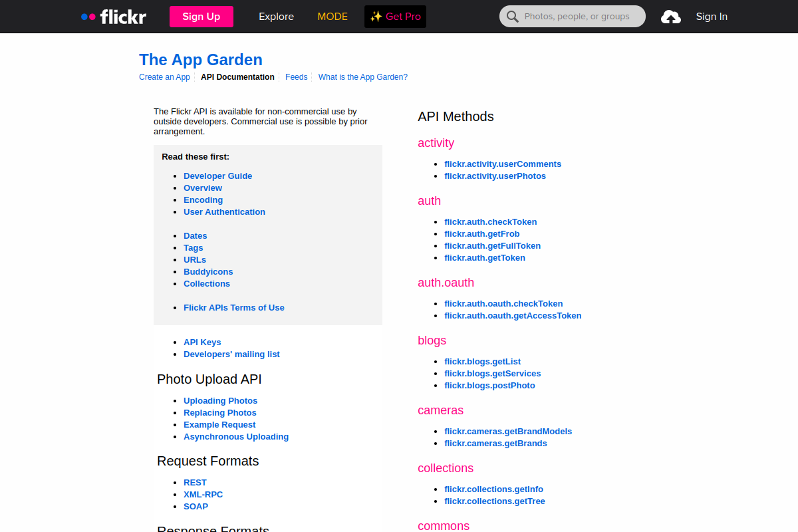The image size is (798, 532).
Task: Click the Read these first label
Action: tap(196, 157)
